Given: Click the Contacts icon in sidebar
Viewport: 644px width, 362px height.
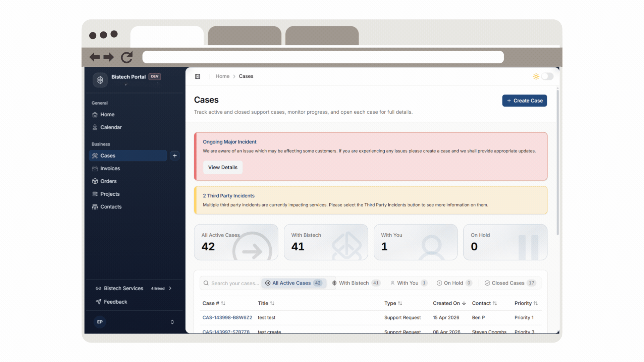Looking at the screenshot, I should click(95, 207).
